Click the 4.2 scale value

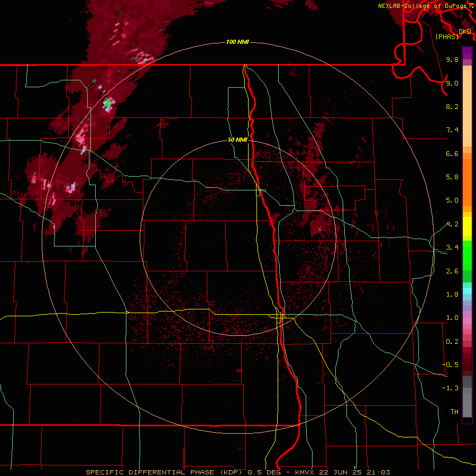(x=452, y=224)
